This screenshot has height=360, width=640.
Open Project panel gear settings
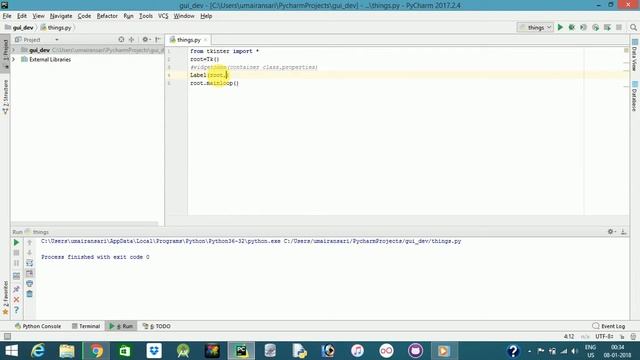click(x=145, y=40)
